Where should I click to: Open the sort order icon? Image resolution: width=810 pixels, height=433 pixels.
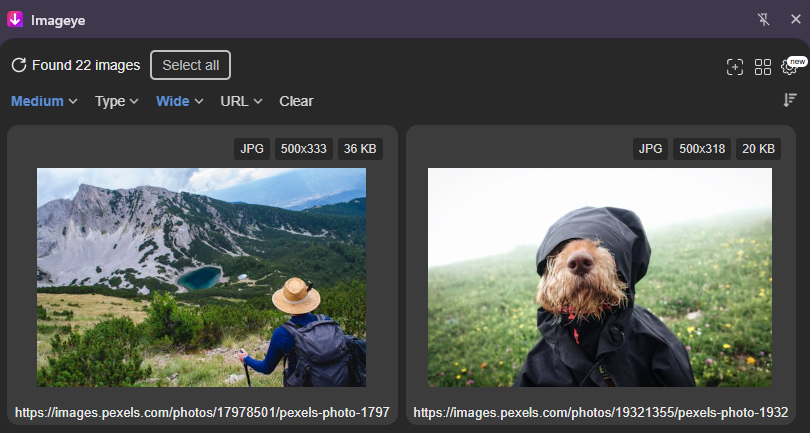click(790, 100)
